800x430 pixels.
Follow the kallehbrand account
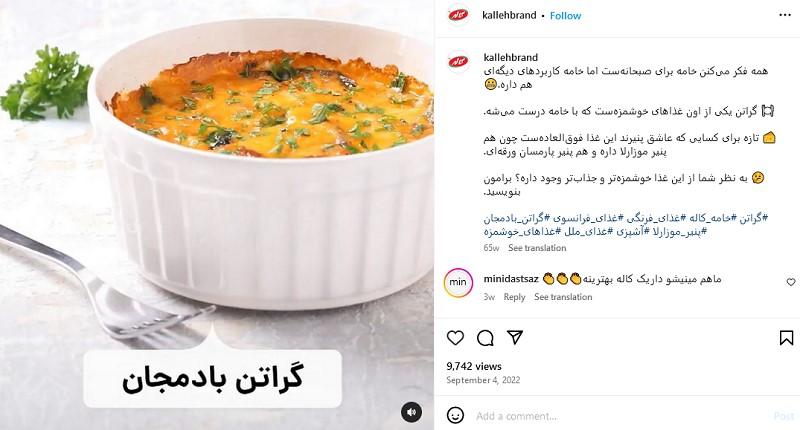[x=565, y=16]
